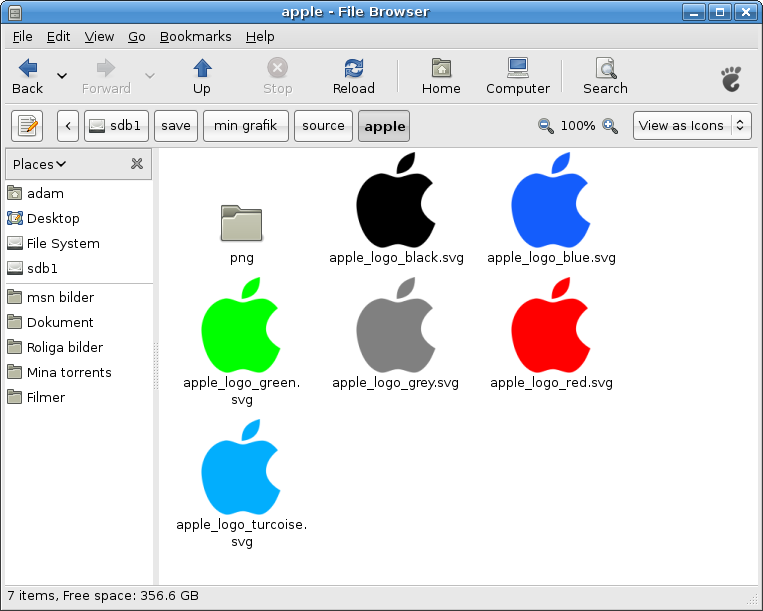Open the Help menu

[260, 36]
